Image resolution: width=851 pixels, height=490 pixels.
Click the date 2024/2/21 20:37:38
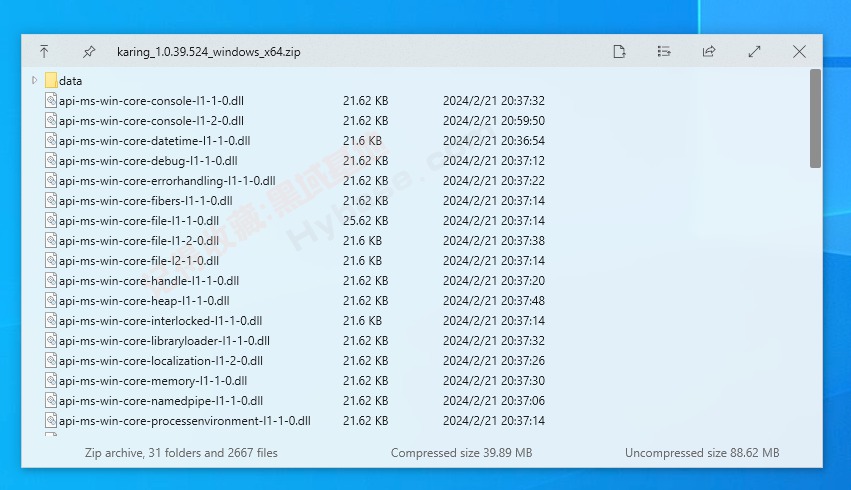pos(494,240)
